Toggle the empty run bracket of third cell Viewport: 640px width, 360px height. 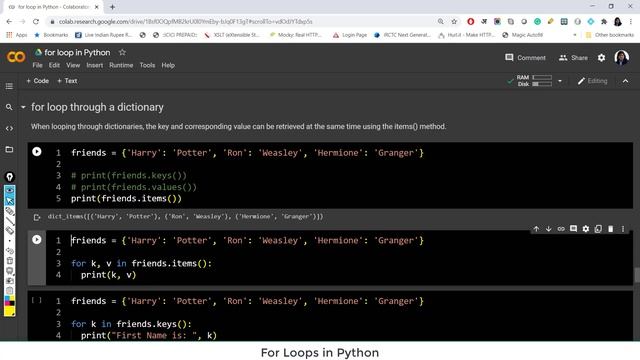[37, 300]
